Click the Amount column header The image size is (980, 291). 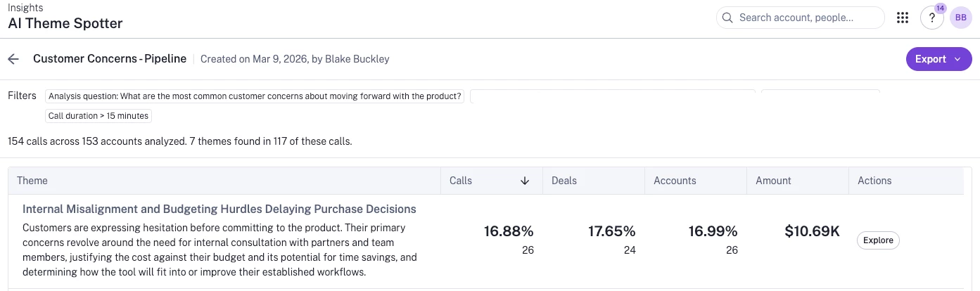click(x=773, y=181)
